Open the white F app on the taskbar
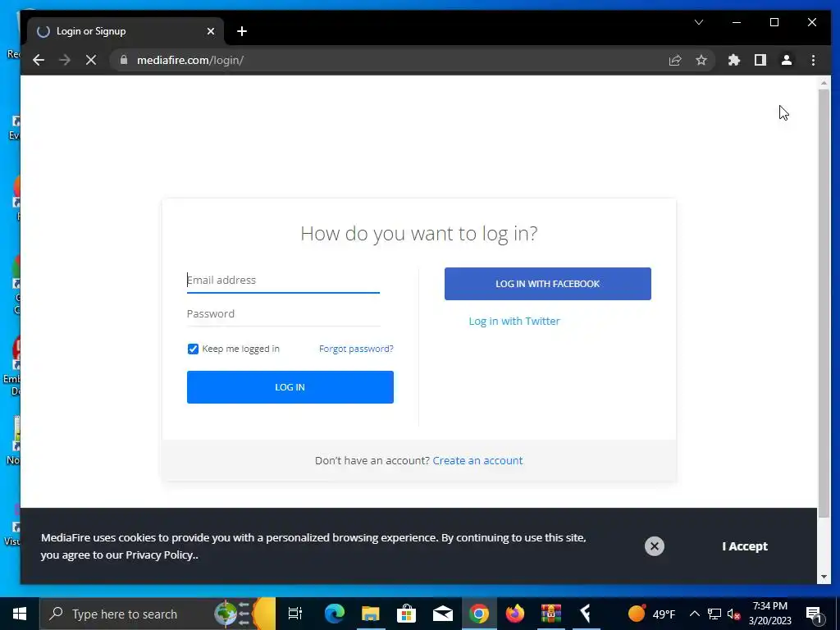This screenshot has width=840, height=630. [x=586, y=614]
